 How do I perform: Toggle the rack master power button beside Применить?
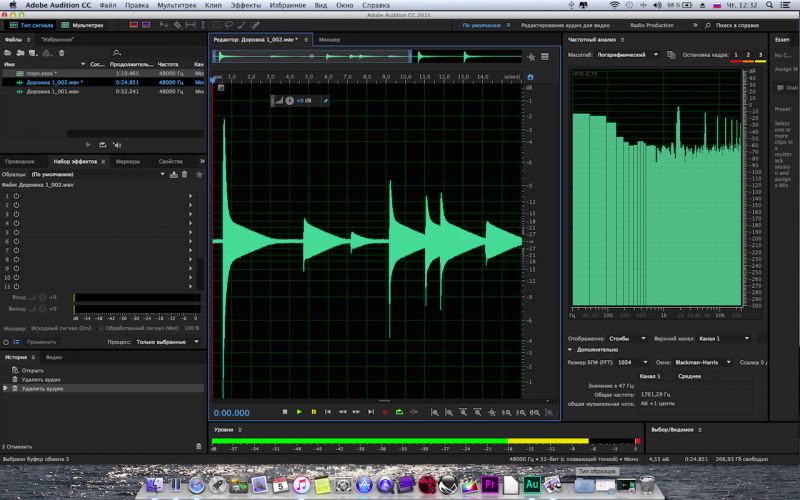pos(6,342)
